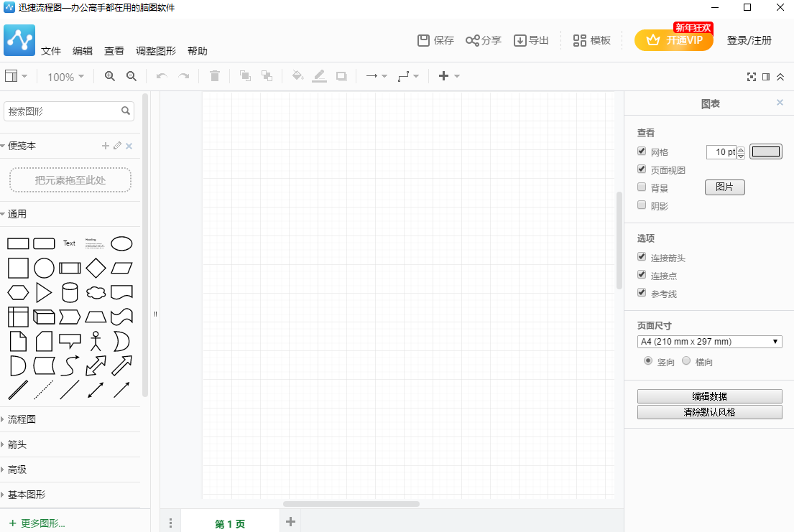Select the cylinder shape in shape library
Image resolution: width=794 pixels, height=532 pixels.
click(70, 292)
